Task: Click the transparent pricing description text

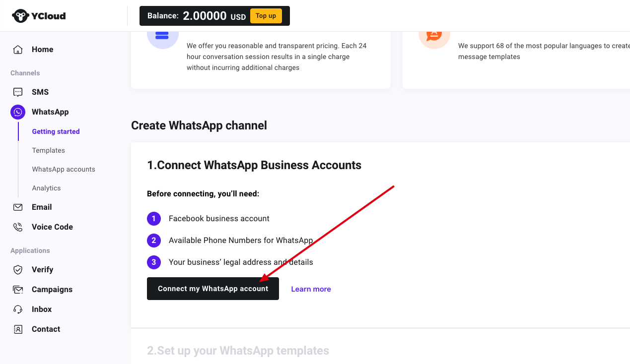Action: click(277, 57)
